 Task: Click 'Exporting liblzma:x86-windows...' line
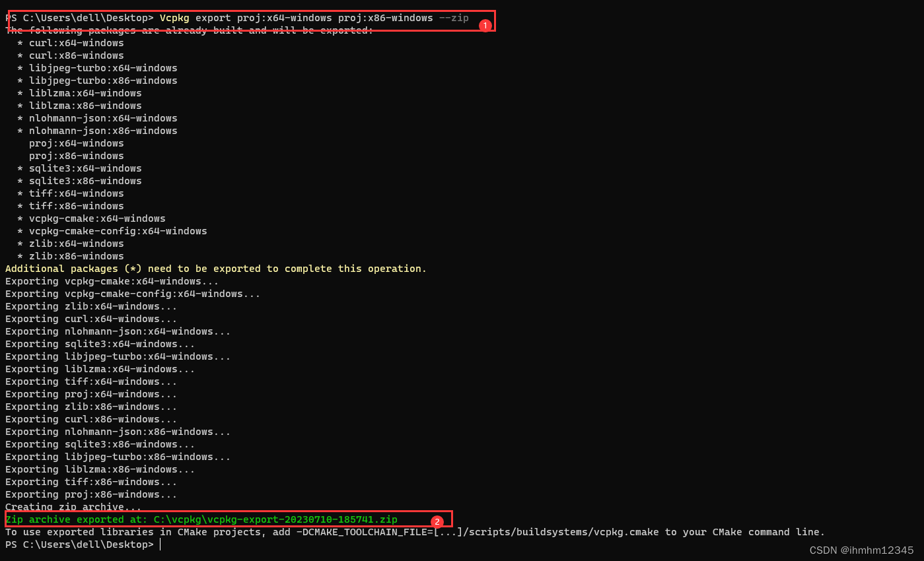pyautogui.click(x=100, y=469)
